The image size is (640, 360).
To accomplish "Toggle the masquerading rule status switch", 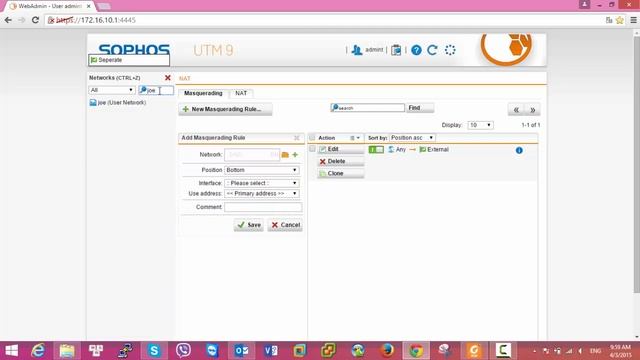I will click(x=376, y=149).
